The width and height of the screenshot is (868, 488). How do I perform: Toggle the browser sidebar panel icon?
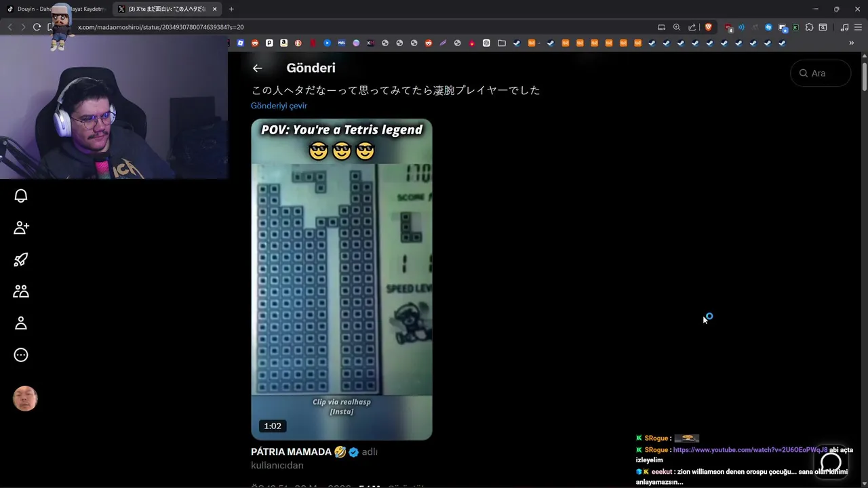tap(823, 27)
